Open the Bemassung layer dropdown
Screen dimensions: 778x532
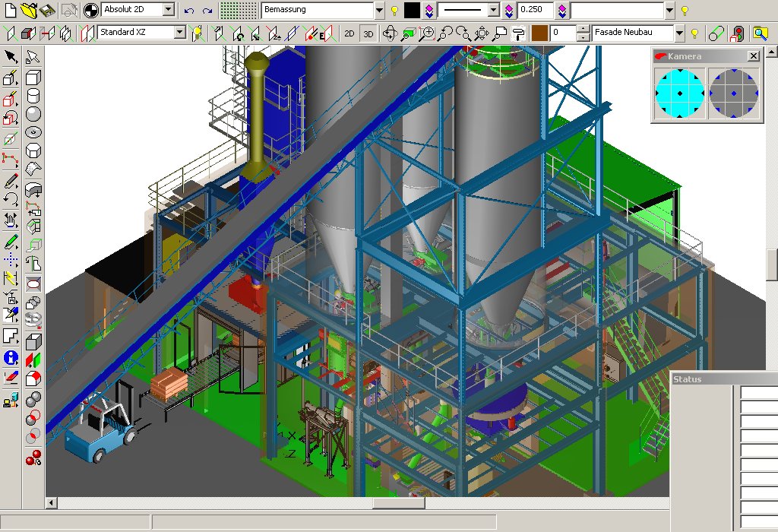[379, 11]
